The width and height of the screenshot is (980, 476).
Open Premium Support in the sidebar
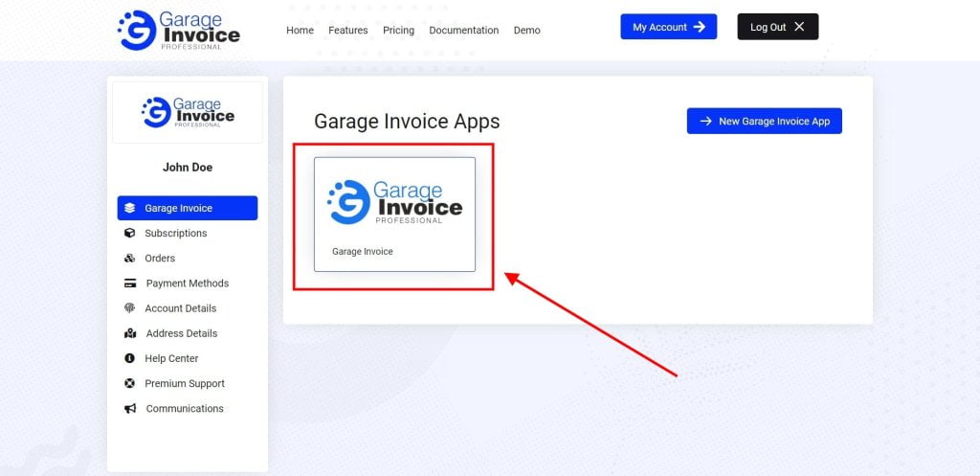click(185, 383)
